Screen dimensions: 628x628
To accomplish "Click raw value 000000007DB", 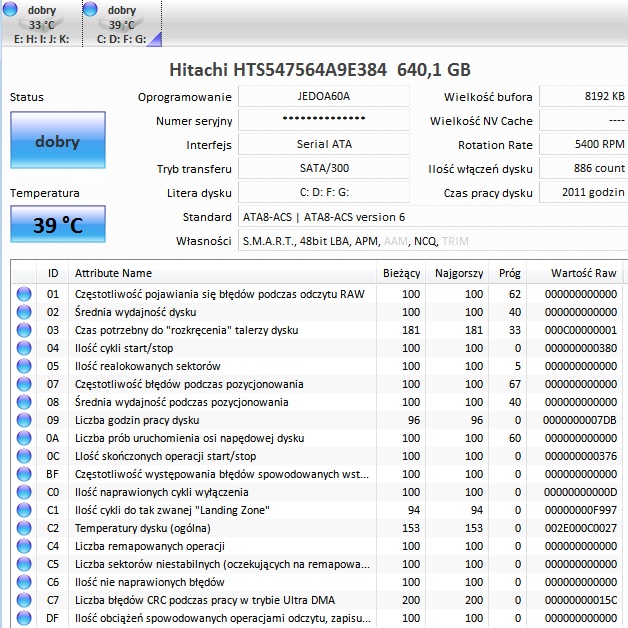I will (580, 420).
